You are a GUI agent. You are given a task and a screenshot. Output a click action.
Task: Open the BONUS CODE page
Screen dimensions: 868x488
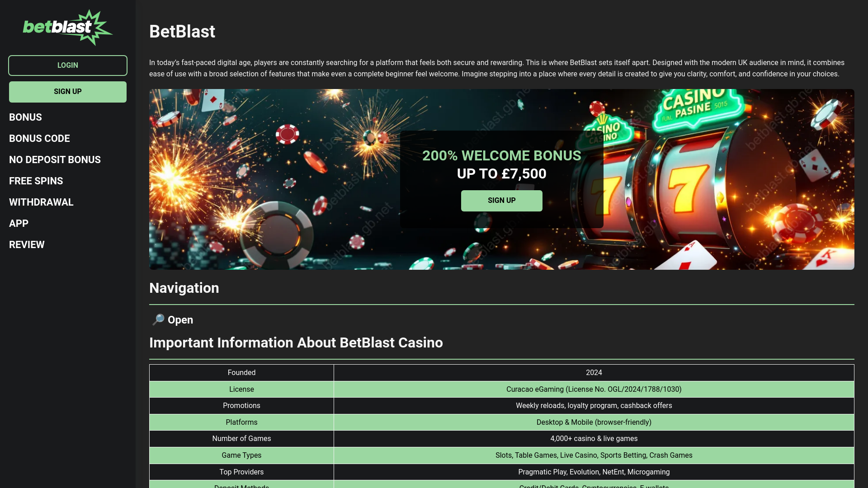point(39,139)
